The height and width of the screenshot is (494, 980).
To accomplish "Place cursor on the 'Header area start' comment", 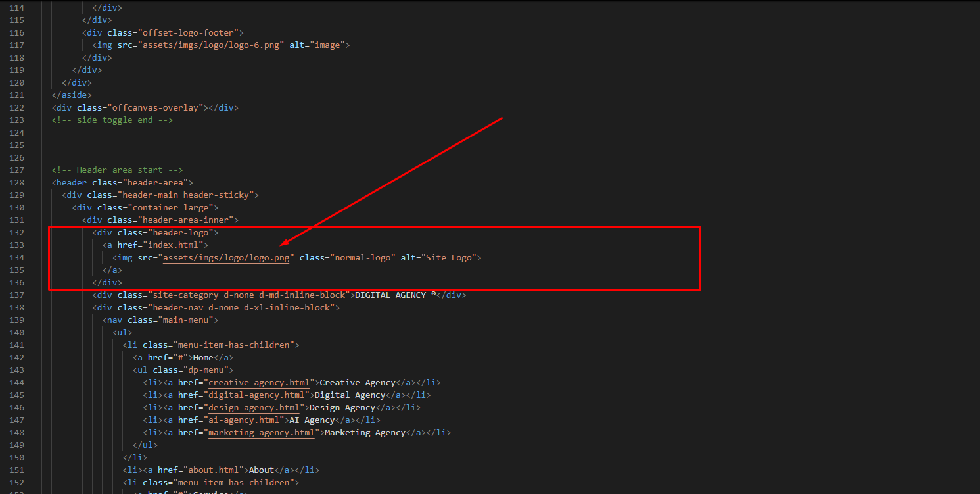I will click(x=117, y=170).
